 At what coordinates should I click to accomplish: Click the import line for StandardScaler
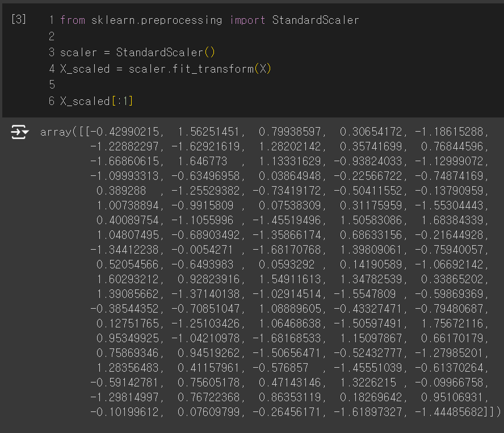tap(209, 20)
